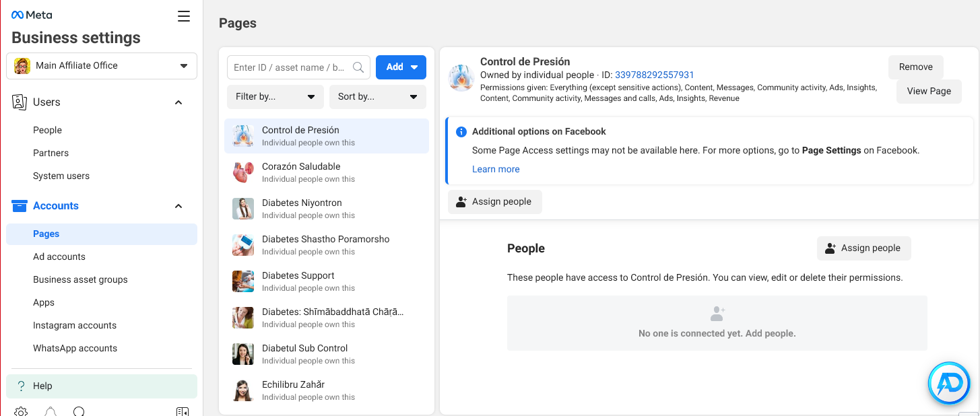Image resolution: width=980 pixels, height=416 pixels.
Task: Click the Users section heading
Action: 46,102
